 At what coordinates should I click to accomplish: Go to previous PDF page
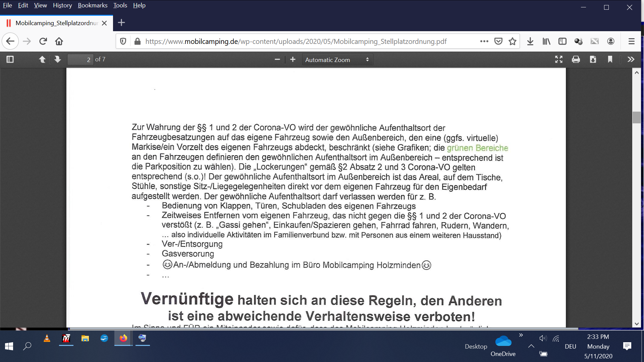(42, 59)
